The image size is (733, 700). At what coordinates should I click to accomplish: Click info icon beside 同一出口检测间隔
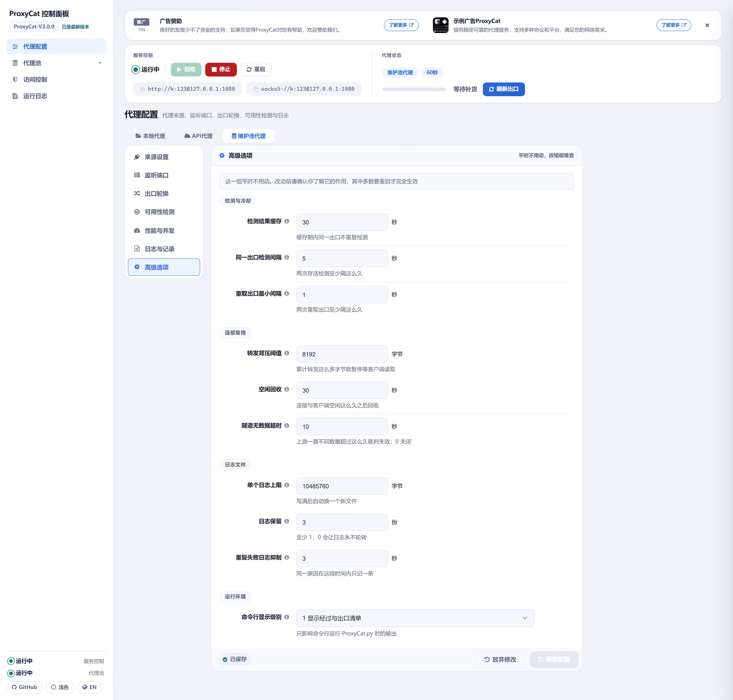(x=287, y=257)
